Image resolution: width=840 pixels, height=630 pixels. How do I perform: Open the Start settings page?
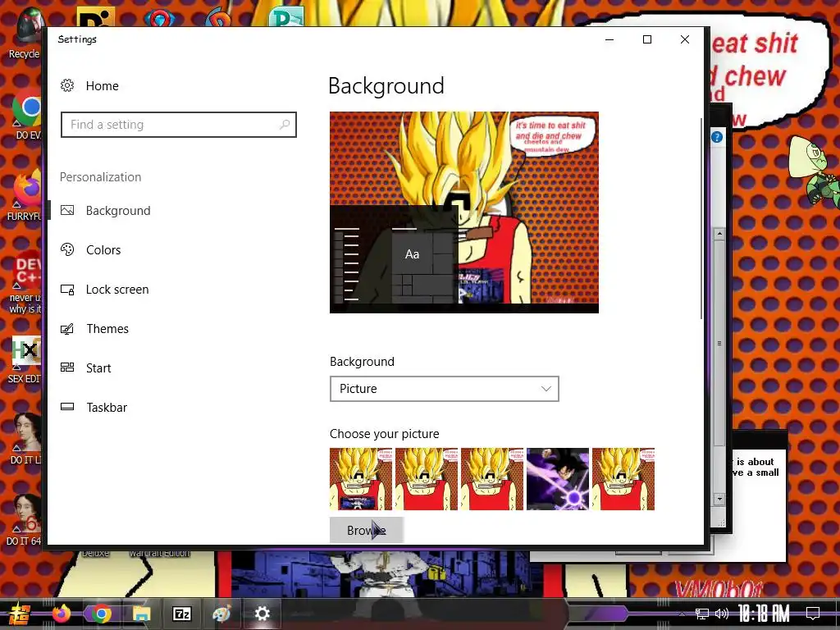[98, 368]
